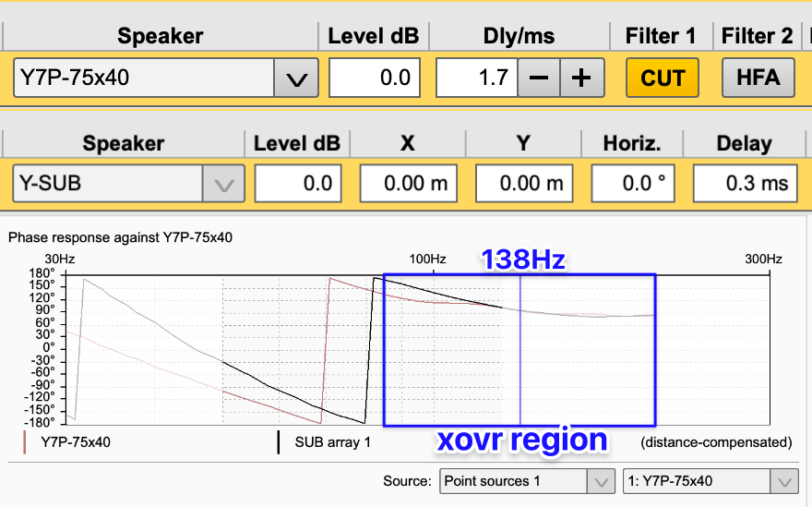The width and height of the screenshot is (812, 507).
Task: Decrease delay with the minus button
Action: click(x=539, y=78)
